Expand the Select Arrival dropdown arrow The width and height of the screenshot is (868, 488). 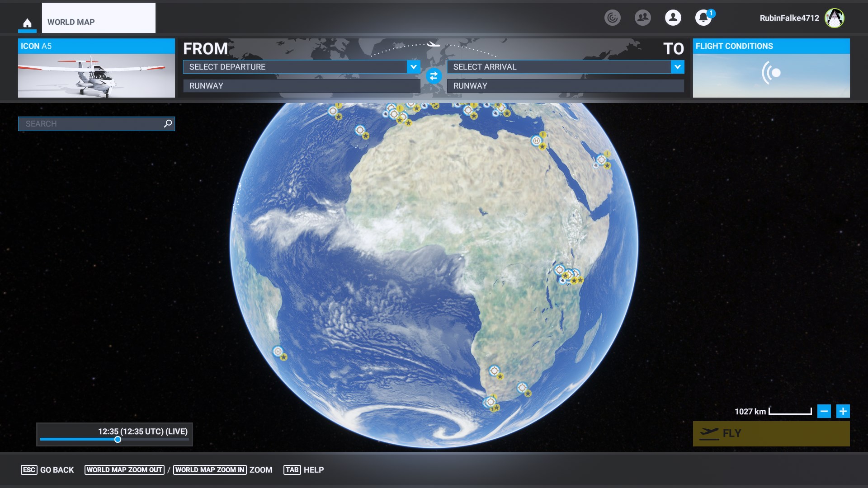pyautogui.click(x=677, y=67)
